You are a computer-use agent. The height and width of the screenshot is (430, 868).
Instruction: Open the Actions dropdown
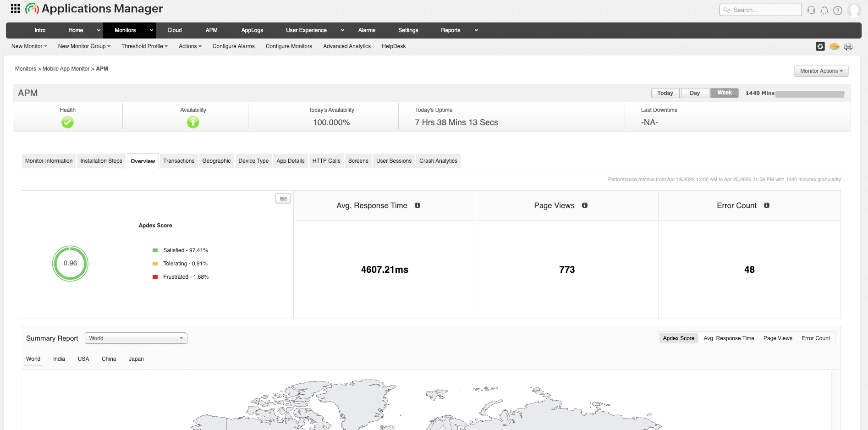point(190,46)
